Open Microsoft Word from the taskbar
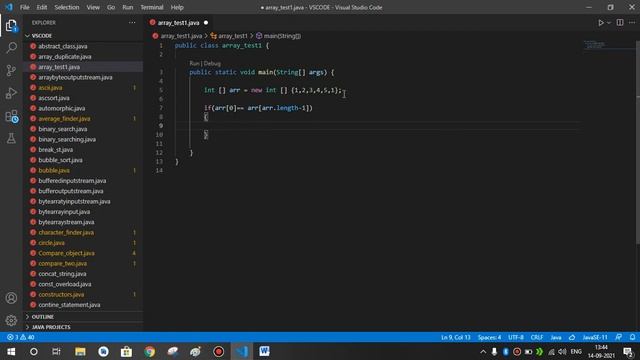This screenshot has height=360, width=640. pos(264,351)
